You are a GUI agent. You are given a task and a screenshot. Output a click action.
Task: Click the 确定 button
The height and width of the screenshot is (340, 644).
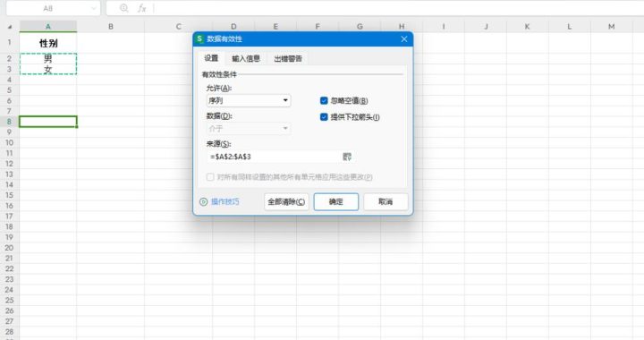point(336,201)
